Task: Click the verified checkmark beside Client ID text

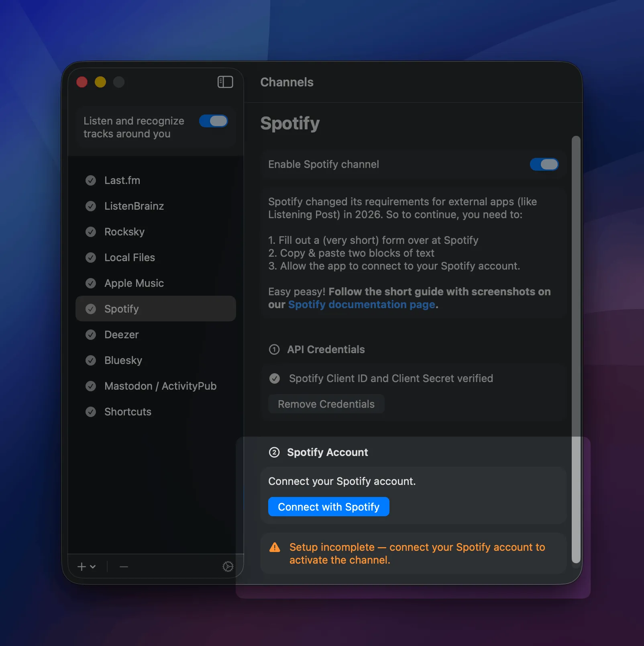Action: pos(275,378)
